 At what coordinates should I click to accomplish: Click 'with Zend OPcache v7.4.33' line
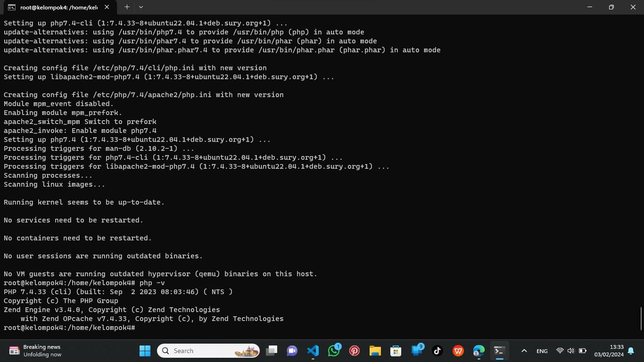click(x=152, y=319)
